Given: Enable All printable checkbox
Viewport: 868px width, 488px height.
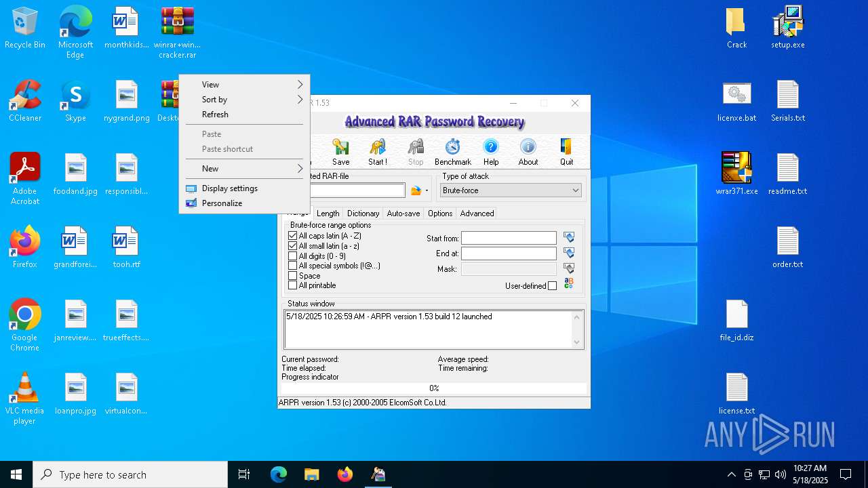Looking at the screenshot, I should 293,285.
